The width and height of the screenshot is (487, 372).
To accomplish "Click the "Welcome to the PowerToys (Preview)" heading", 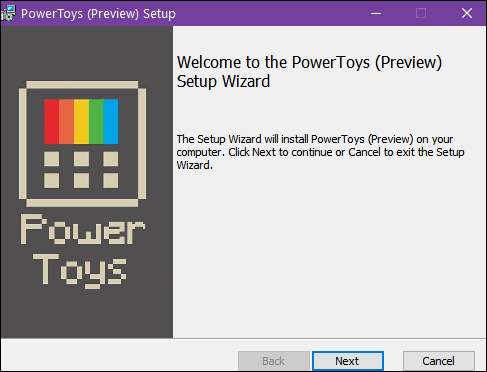I will (x=309, y=62).
